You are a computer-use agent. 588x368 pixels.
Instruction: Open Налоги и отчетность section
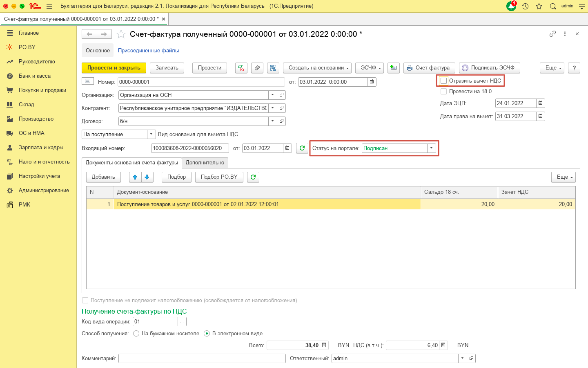pyautogui.click(x=44, y=162)
